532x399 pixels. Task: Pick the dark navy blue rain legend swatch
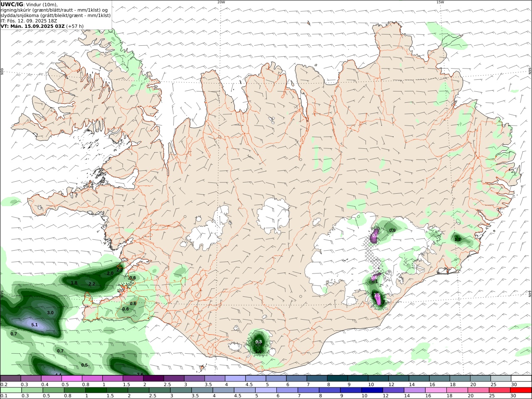coord(372,390)
